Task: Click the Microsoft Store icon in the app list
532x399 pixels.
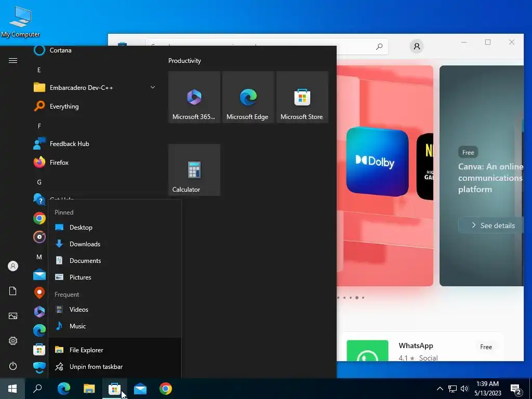Action: point(39,349)
